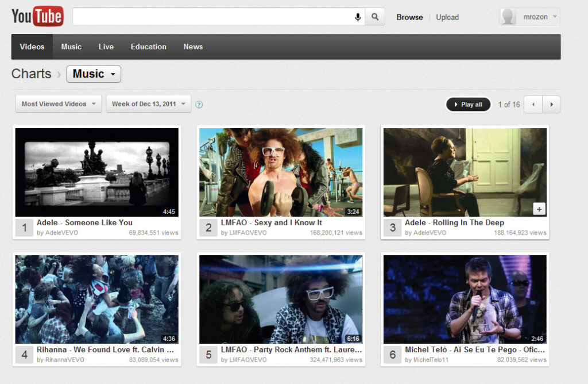Open the Week of Dec 13, 2011 dropdown

tap(148, 104)
